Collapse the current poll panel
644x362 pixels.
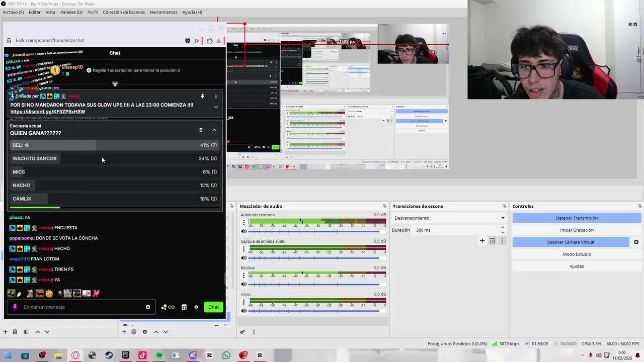tap(214, 130)
